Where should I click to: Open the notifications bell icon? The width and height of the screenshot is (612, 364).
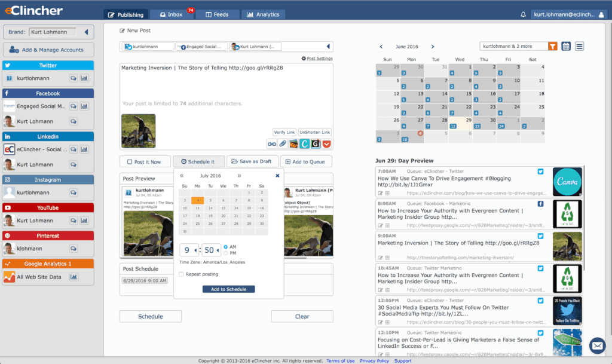tap(523, 14)
